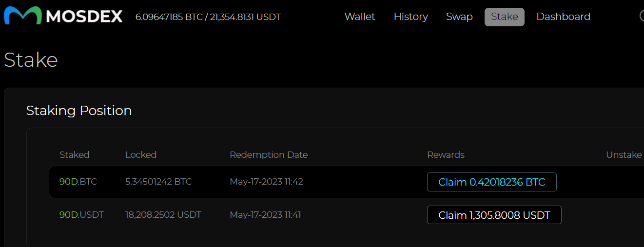Viewport: 644px width, 247px height.
Task: Click the partial circular icon right of Dashboard
Action: coord(642,17)
